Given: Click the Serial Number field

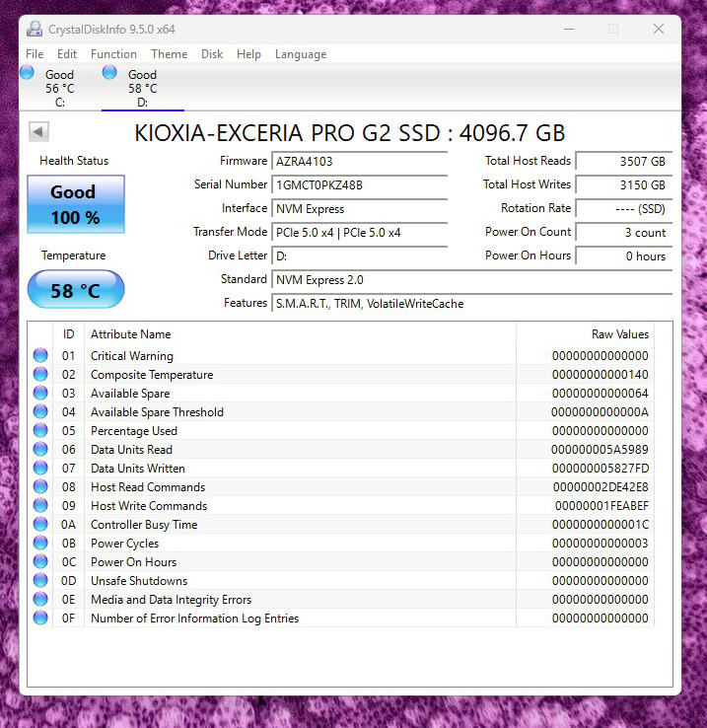Looking at the screenshot, I should pyautogui.click(x=359, y=184).
